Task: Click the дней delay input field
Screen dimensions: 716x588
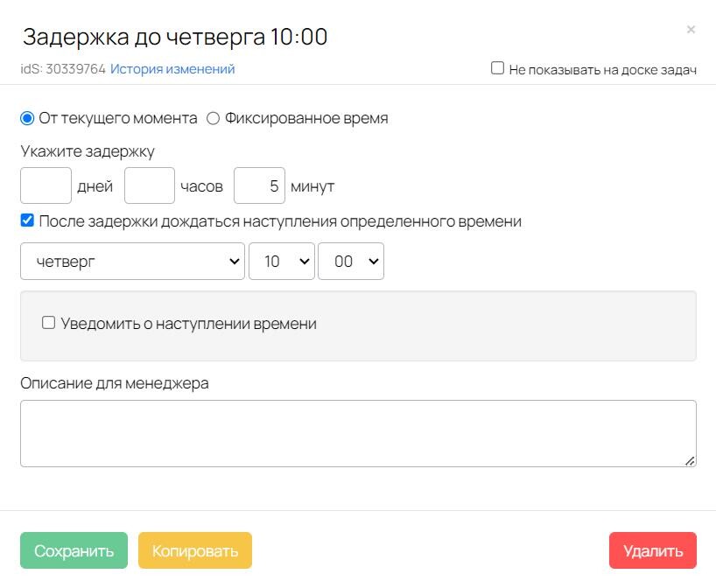Action: click(x=46, y=186)
